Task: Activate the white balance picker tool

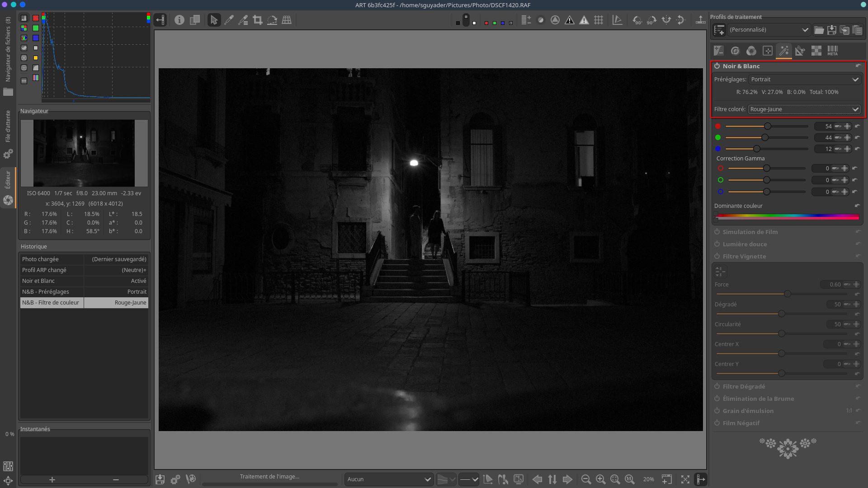Action: click(229, 20)
